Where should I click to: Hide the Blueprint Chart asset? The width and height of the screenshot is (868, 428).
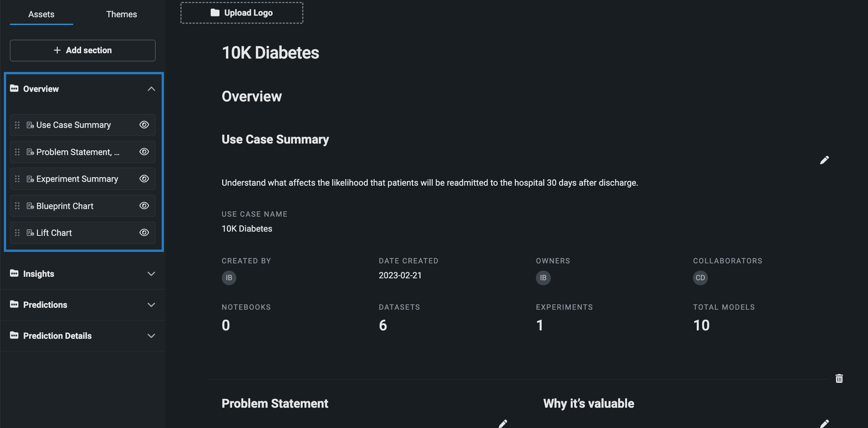144,206
